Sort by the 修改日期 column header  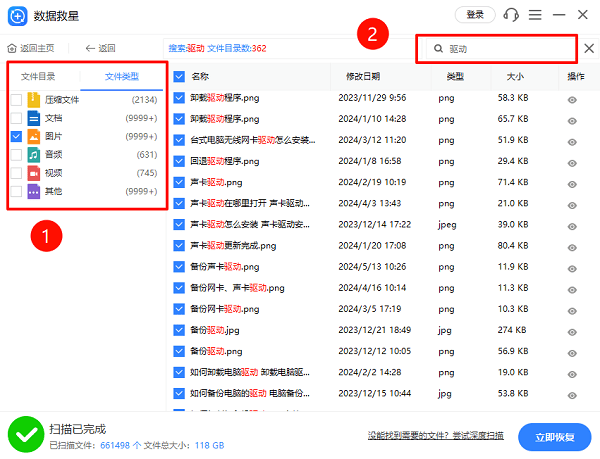tap(363, 76)
